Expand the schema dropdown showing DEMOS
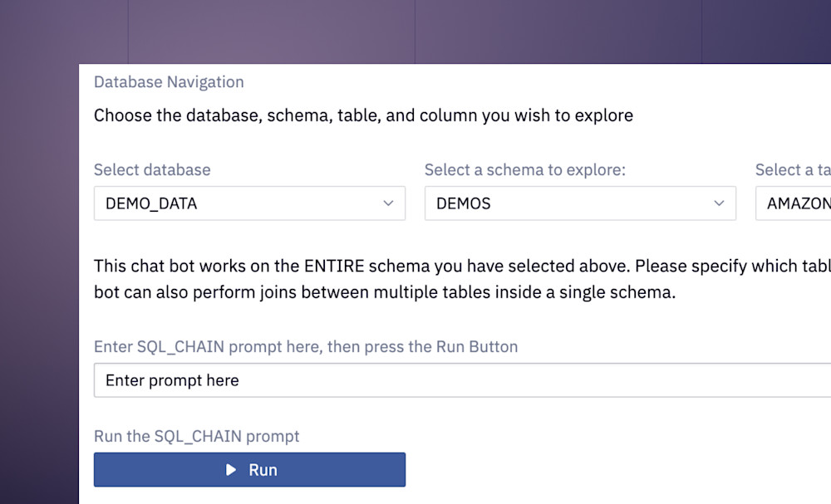 [x=580, y=203]
